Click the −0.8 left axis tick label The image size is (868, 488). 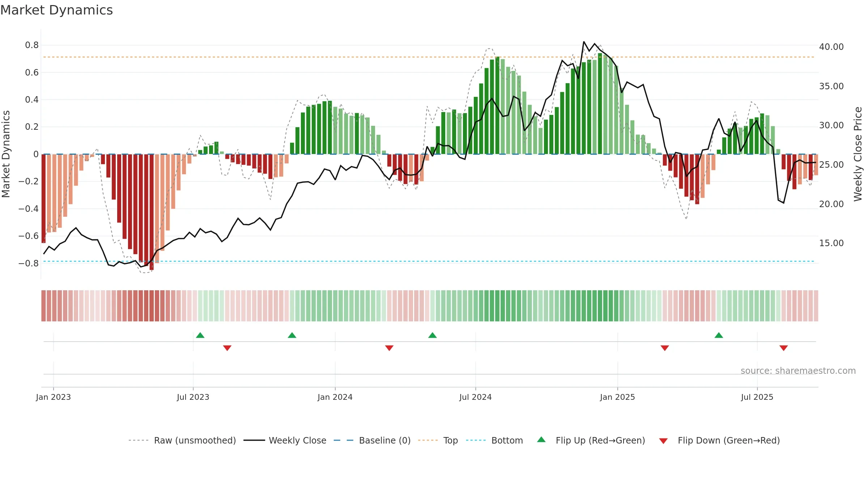pyautogui.click(x=29, y=264)
